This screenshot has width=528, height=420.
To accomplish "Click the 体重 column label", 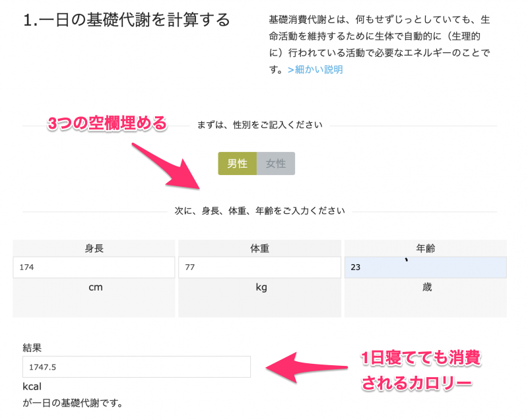I will 259,248.
